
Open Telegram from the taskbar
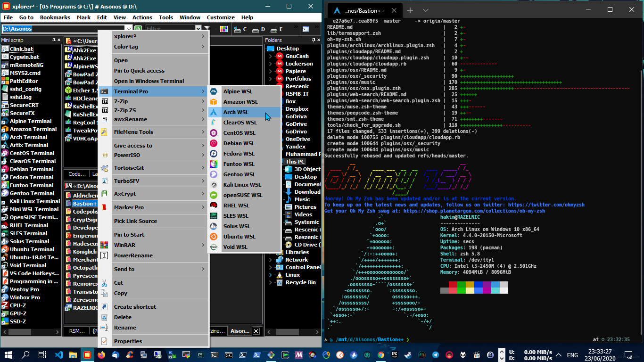click(435, 355)
